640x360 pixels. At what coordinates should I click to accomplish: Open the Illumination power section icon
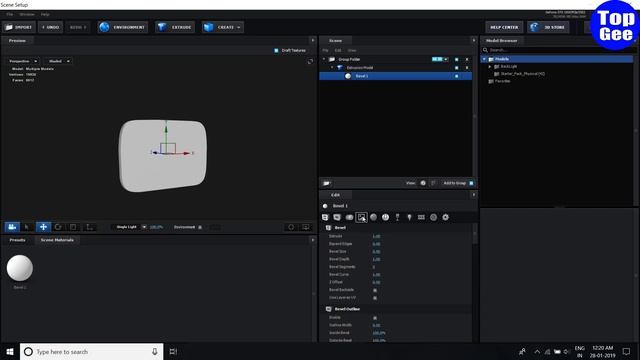(x=385, y=217)
